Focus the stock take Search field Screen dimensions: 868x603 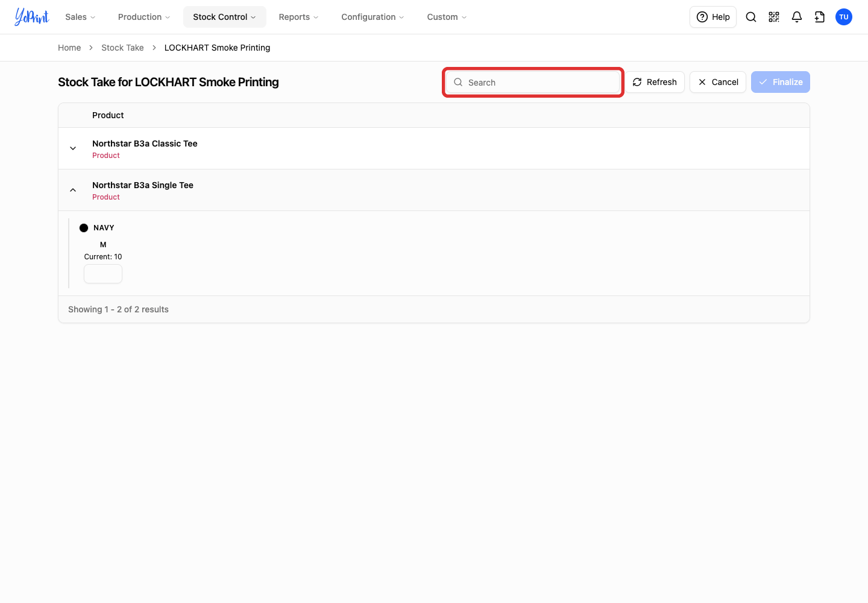[533, 82]
